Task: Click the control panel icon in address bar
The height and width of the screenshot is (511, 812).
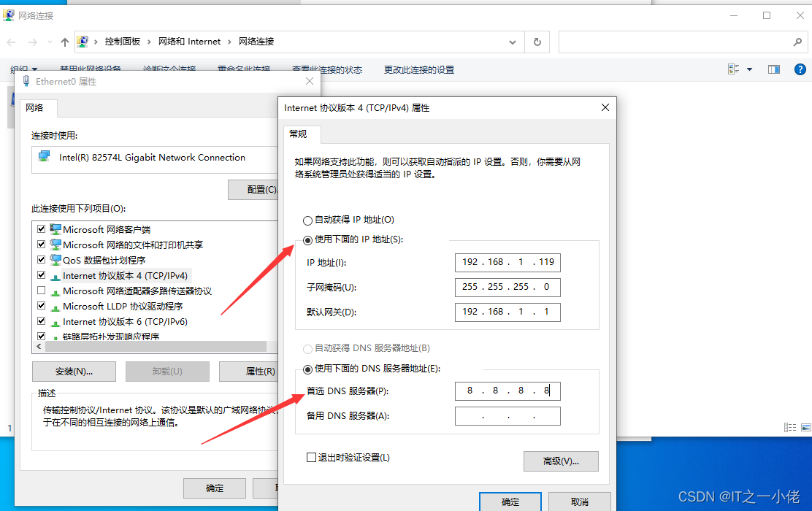Action: tap(83, 42)
